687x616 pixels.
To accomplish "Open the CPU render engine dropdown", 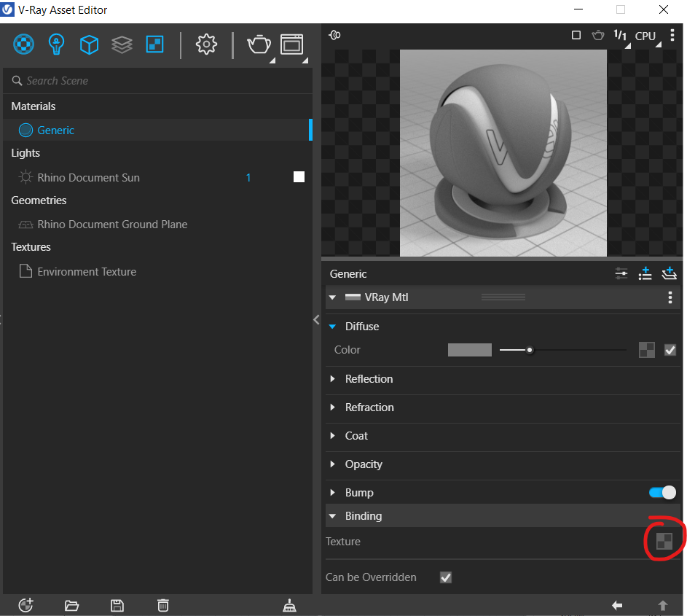I will pyautogui.click(x=648, y=36).
